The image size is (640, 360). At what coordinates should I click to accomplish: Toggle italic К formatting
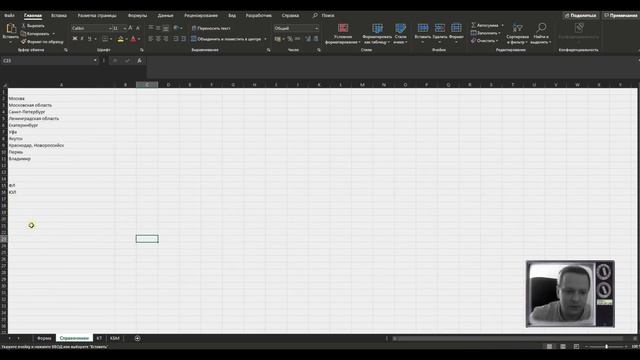(82, 39)
